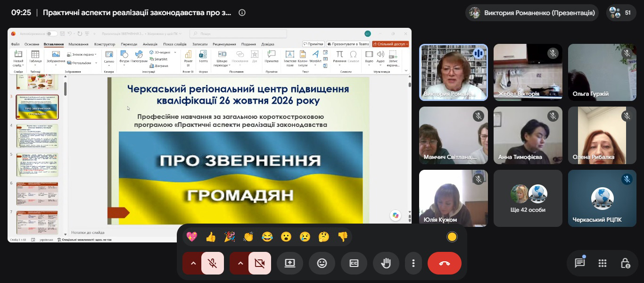Click the Запис екрана screen recording icon
Image resolution: width=644 pixels, height=283 pixels.
coord(393,58)
